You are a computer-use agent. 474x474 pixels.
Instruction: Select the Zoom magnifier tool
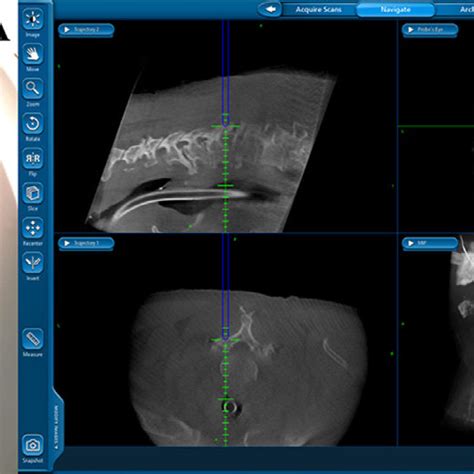click(x=33, y=88)
